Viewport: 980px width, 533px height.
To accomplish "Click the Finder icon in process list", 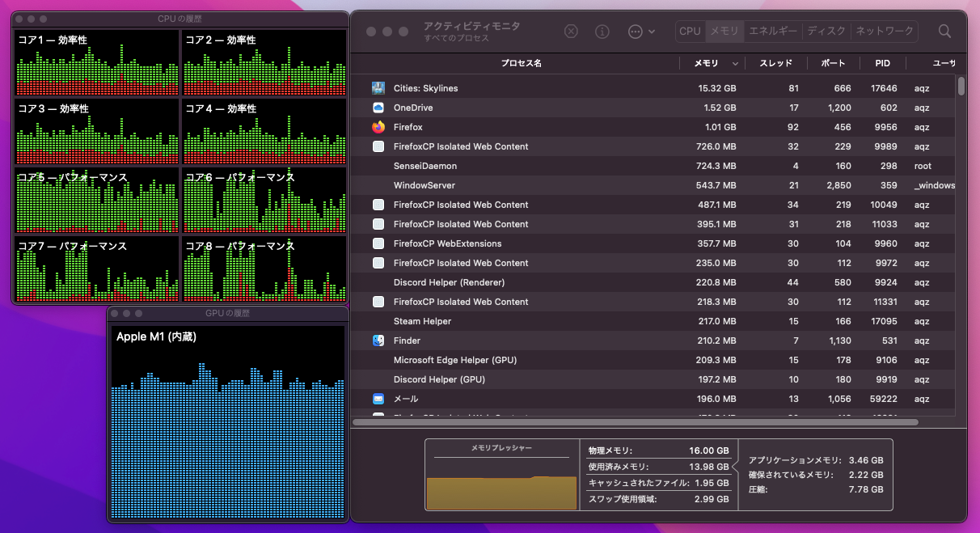I will [x=378, y=341].
